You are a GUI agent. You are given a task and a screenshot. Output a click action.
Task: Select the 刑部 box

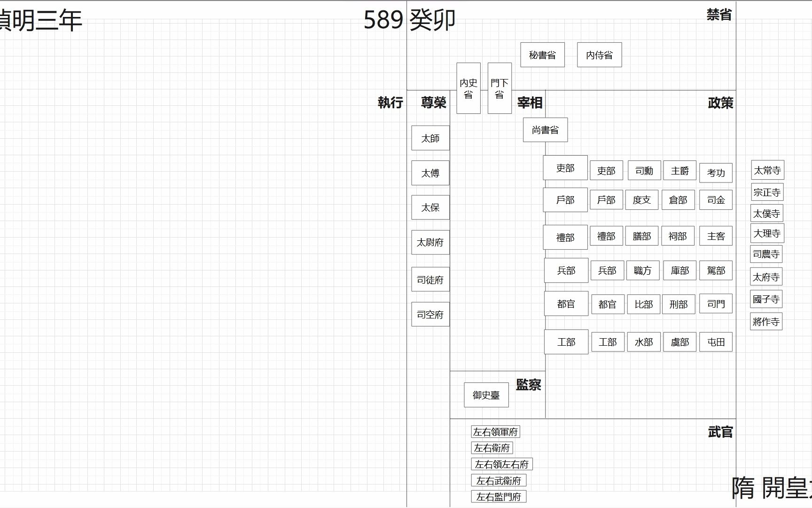click(679, 304)
